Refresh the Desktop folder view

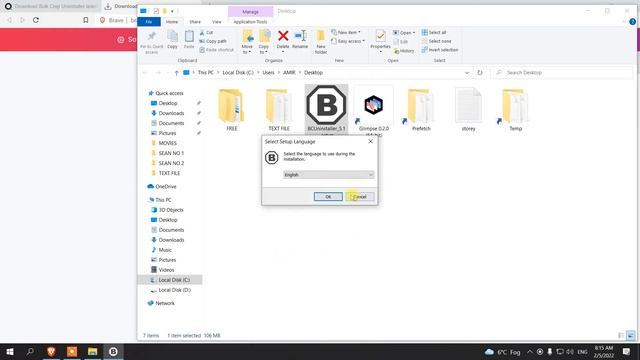tap(480, 73)
